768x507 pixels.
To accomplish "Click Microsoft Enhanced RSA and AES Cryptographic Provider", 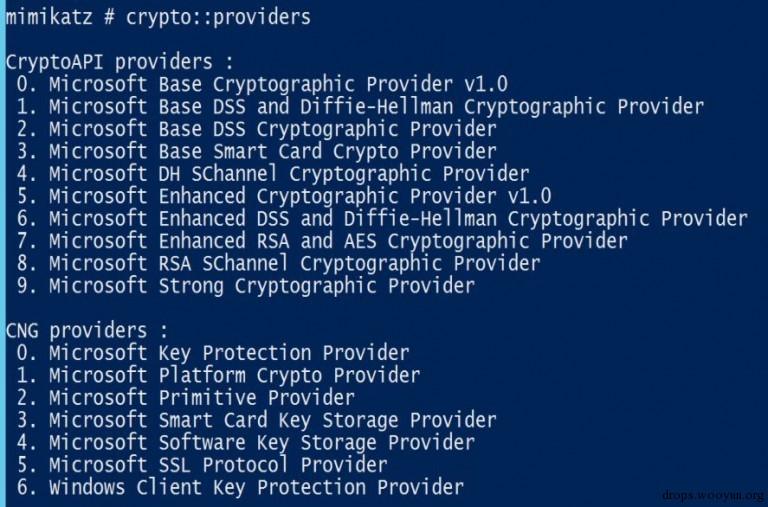I will (338, 241).
